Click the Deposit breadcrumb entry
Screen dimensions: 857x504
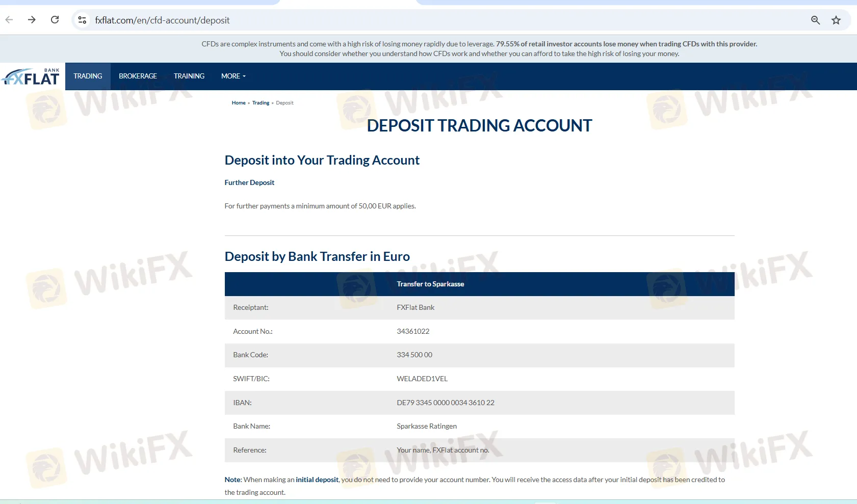click(284, 102)
